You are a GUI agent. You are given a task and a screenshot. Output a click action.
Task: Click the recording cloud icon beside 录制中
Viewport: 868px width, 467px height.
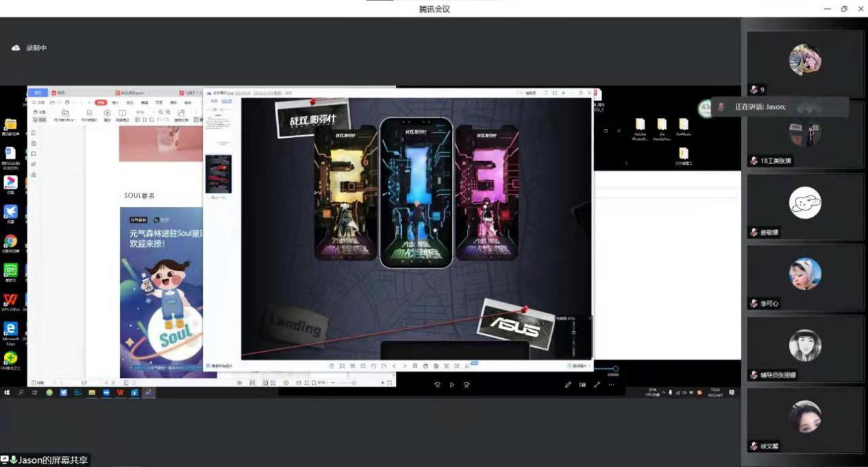click(x=16, y=48)
